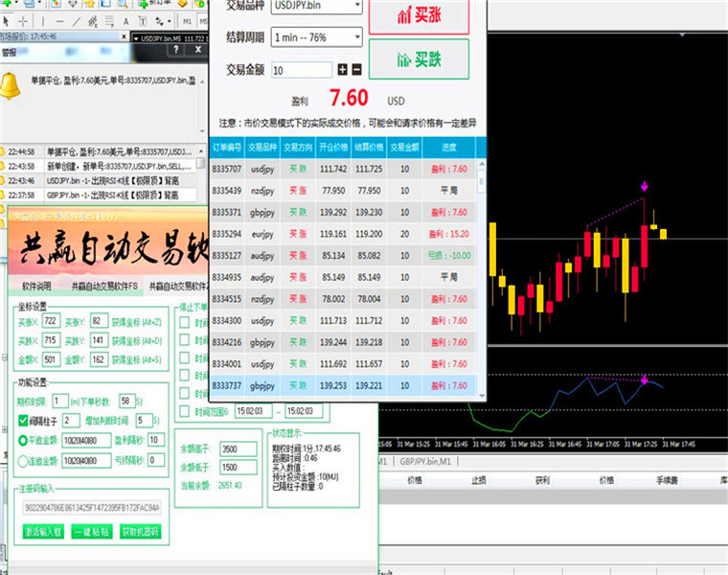Increase trade amount with plus icon
Screen dimensions: 728x575
click(x=342, y=70)
